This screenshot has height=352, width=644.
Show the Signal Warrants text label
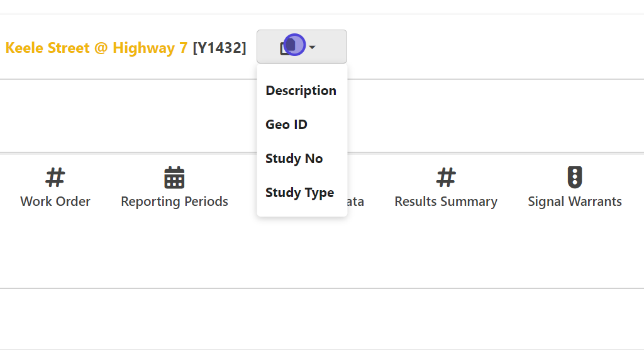[x=575, y=202]
